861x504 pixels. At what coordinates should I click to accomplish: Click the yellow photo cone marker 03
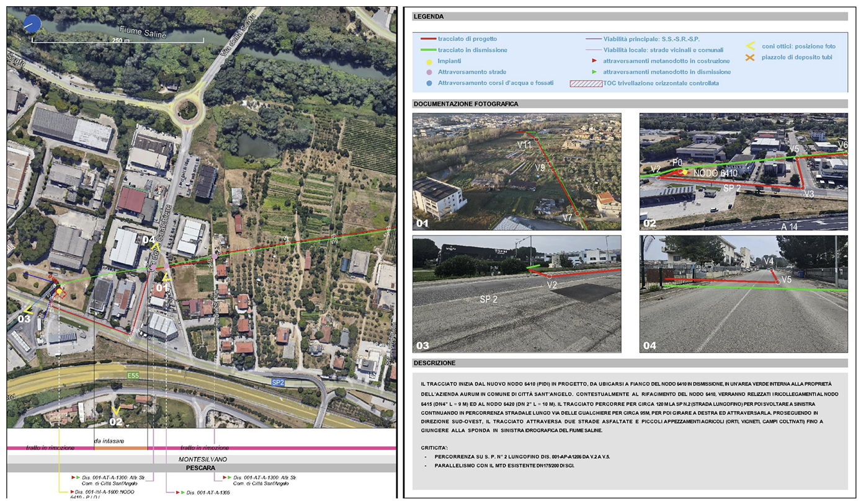tap(27, 309)
